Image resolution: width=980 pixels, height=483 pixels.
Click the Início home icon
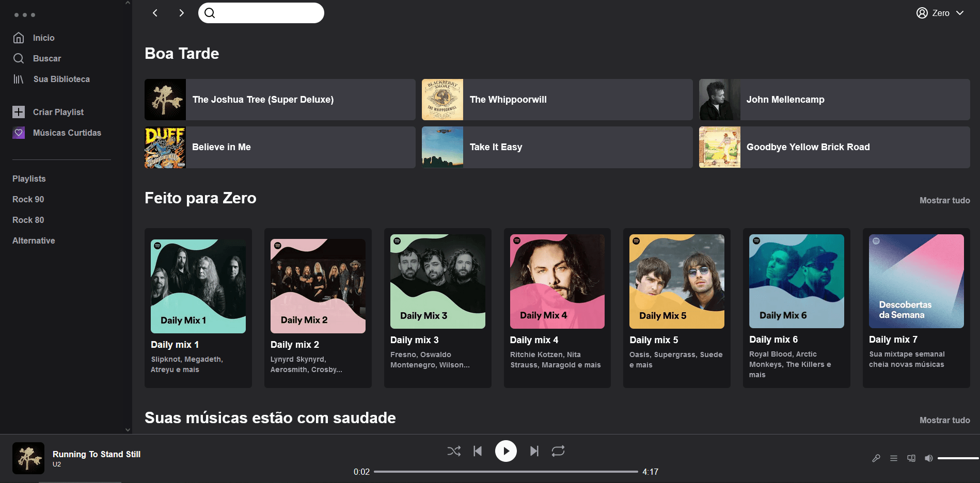19,38
